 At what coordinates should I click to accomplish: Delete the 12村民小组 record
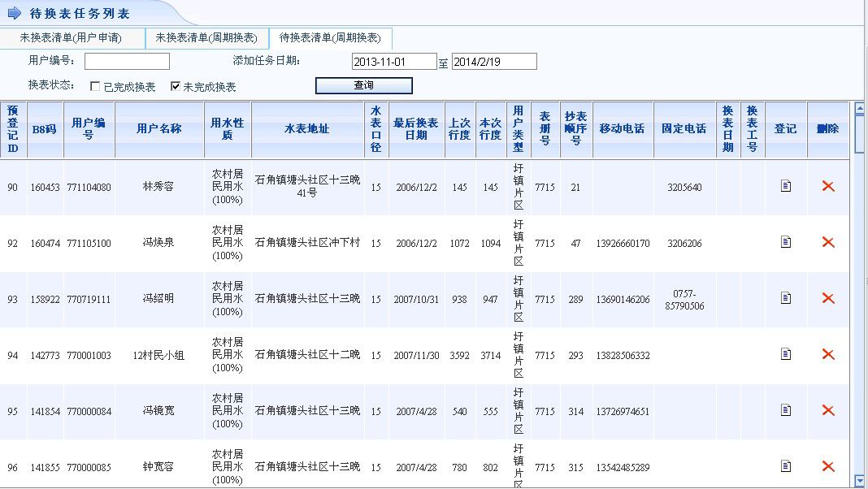point(828,354)
